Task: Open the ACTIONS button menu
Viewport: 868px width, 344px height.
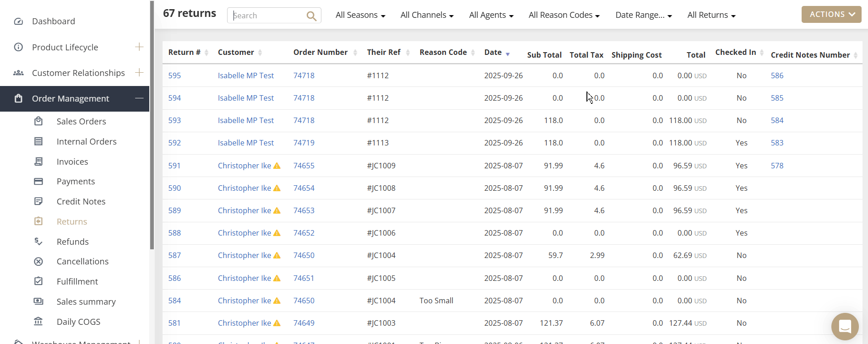Action: pyautogui.click(x=831, y=15)
